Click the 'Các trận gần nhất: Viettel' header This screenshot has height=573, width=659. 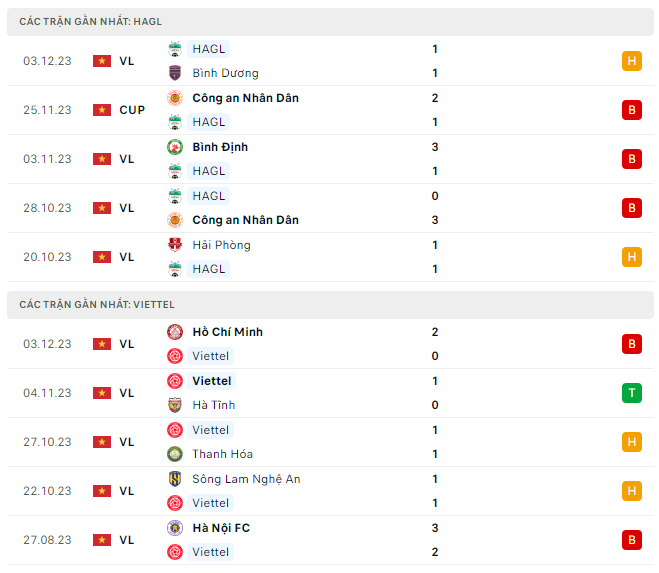(x=97, y=304)
